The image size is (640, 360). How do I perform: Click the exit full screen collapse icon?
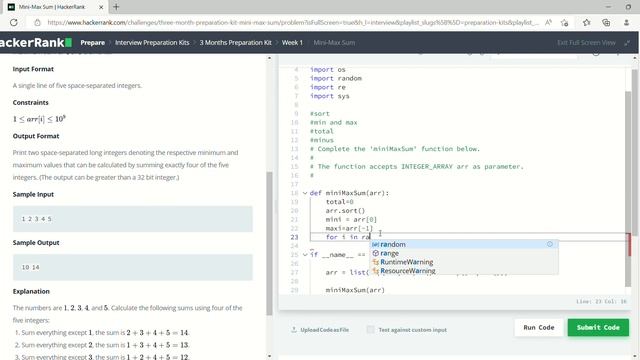(x=627, y=42)
